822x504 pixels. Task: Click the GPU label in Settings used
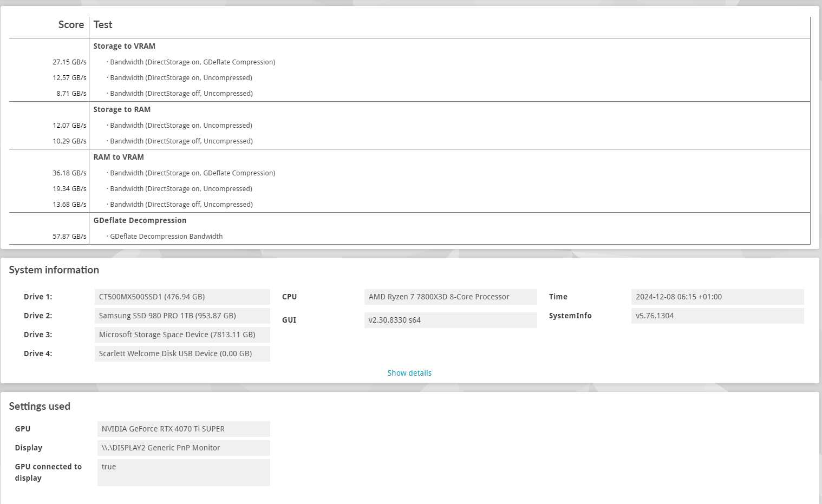tap(23, 429)
